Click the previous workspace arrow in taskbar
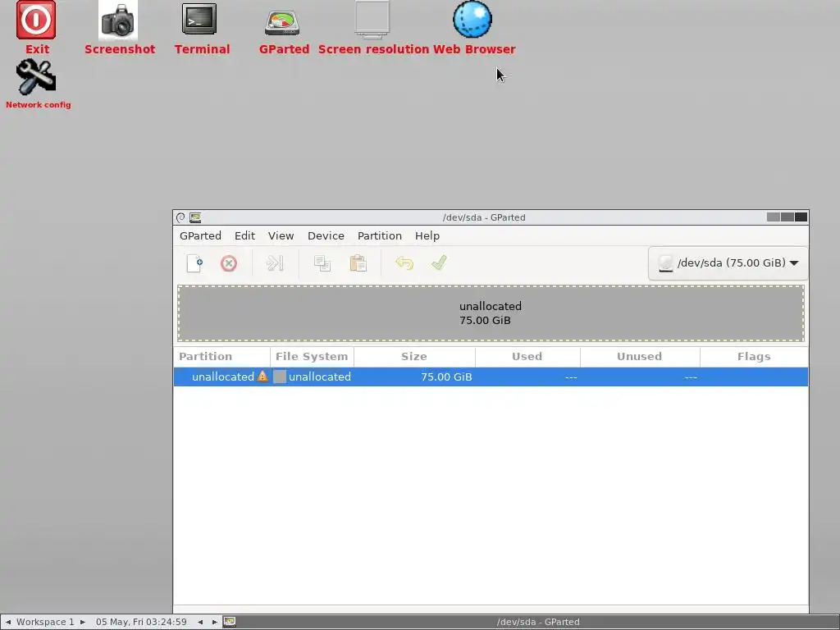Image resolution: width=840 pixels, height=630 pixels. (x=7, y=622)
